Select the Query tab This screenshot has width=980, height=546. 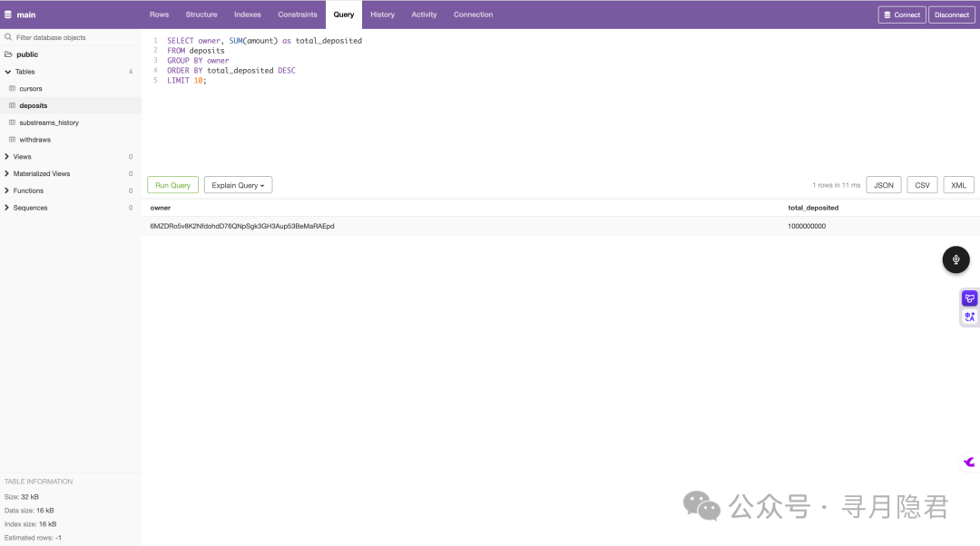tap(344, 15)
